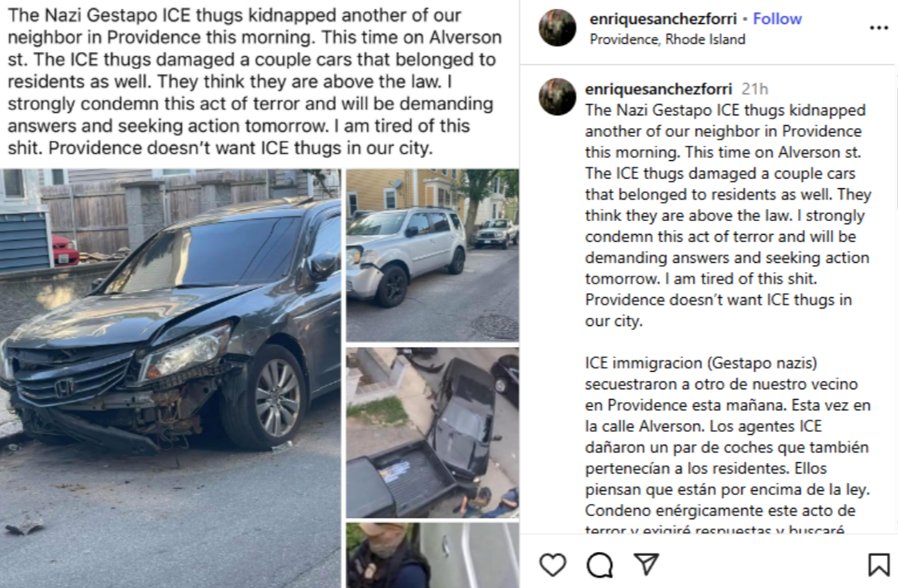Click the 21h post timestamp

pos(755,89)
